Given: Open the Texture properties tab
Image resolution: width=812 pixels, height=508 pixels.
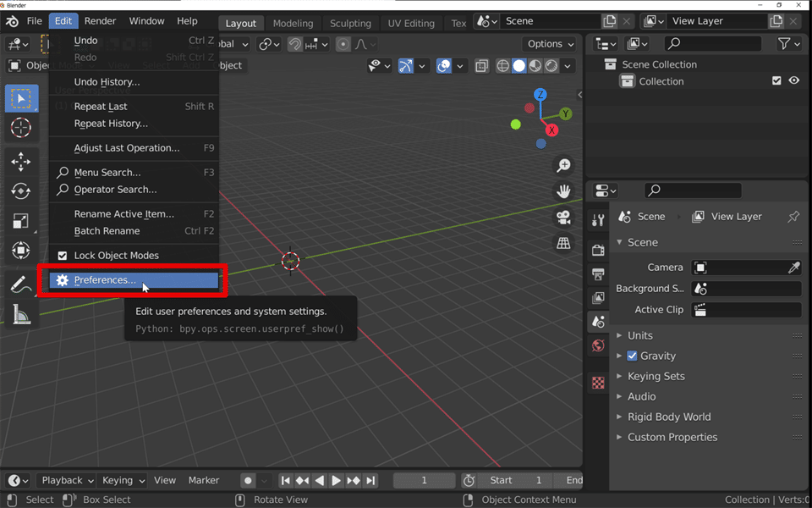Looking at the screenshot, I should 598,383.
